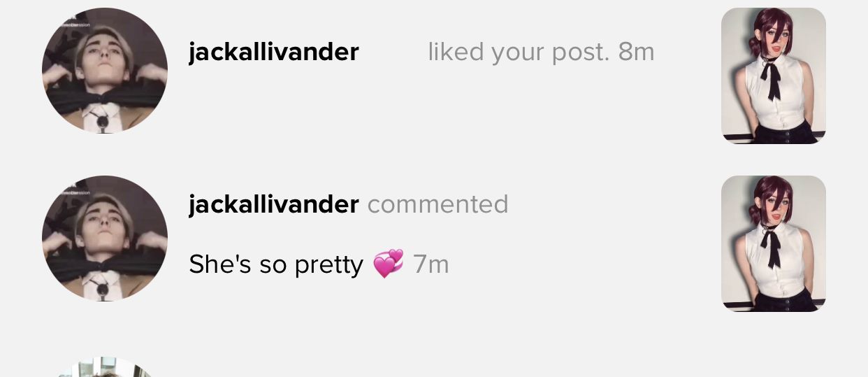Open jackallivander's avatar in the like notification
The width and height of the screenshot is (868, 377).
click(105, 71)
